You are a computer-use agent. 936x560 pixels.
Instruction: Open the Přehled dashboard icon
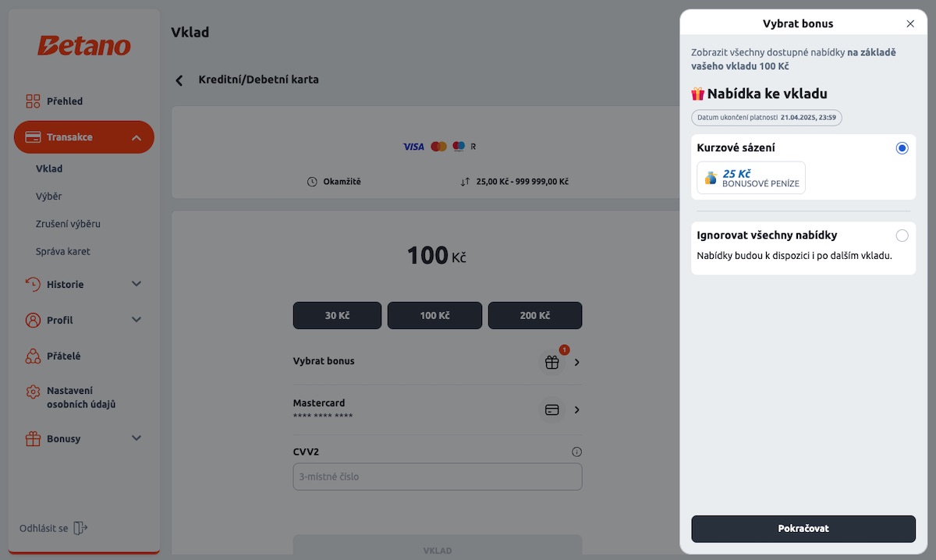[33, 101]
